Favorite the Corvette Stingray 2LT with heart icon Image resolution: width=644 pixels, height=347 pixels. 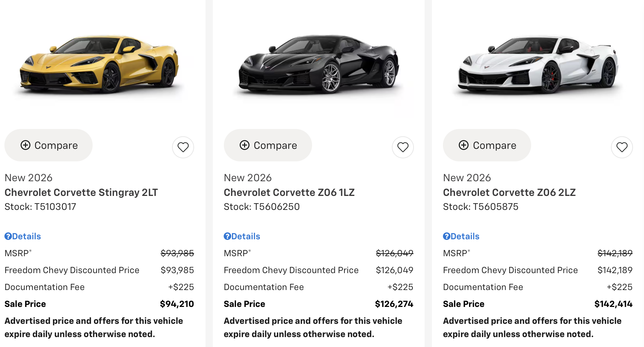click(183, 147)
